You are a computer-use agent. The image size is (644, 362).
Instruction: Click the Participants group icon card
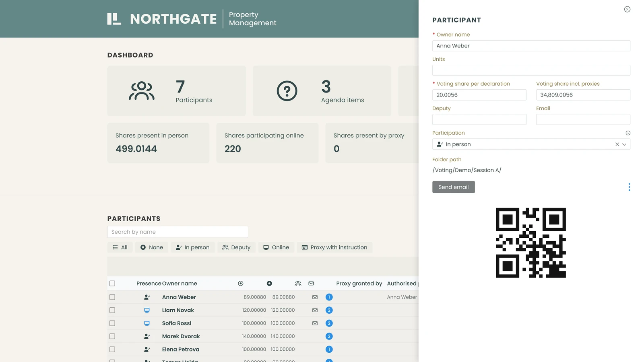(142, 91)
